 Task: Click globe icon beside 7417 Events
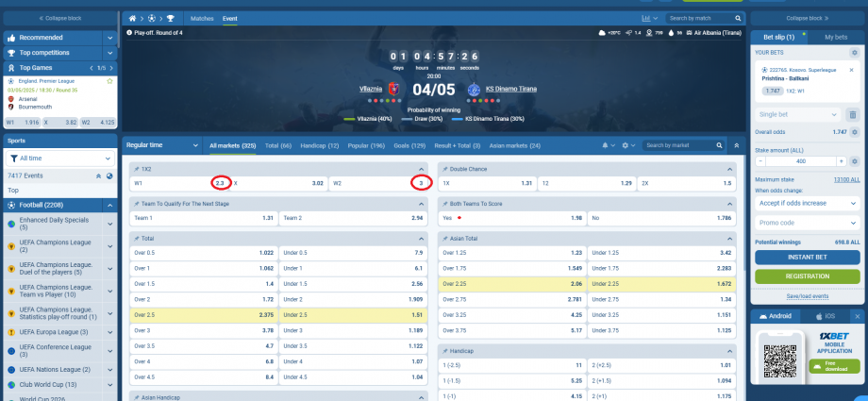click(109, 176)
